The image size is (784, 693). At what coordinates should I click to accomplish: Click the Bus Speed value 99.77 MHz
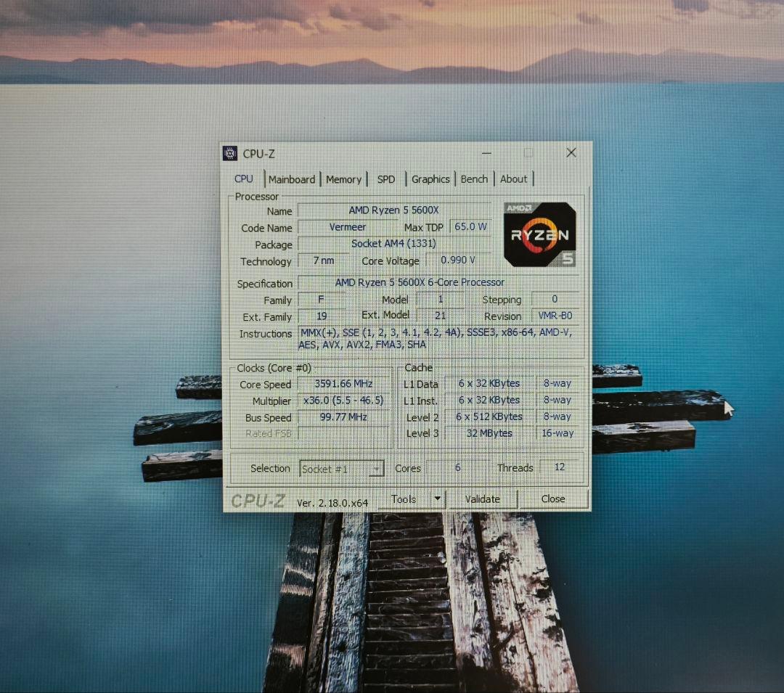point(343,417)
